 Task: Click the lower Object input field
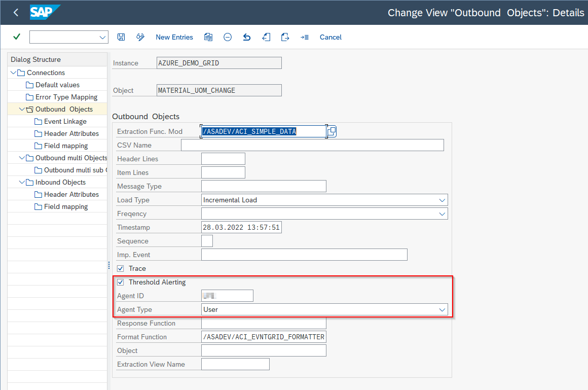coord(264,350)
